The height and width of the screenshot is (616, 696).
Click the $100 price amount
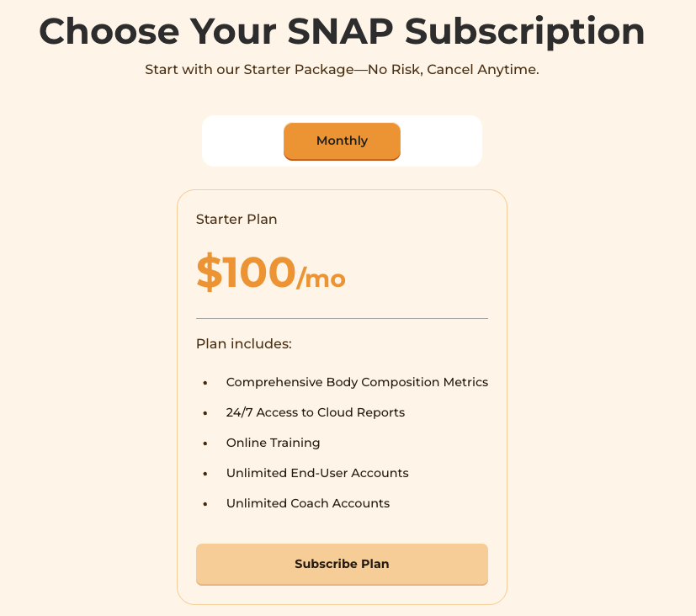click(246, 272)
